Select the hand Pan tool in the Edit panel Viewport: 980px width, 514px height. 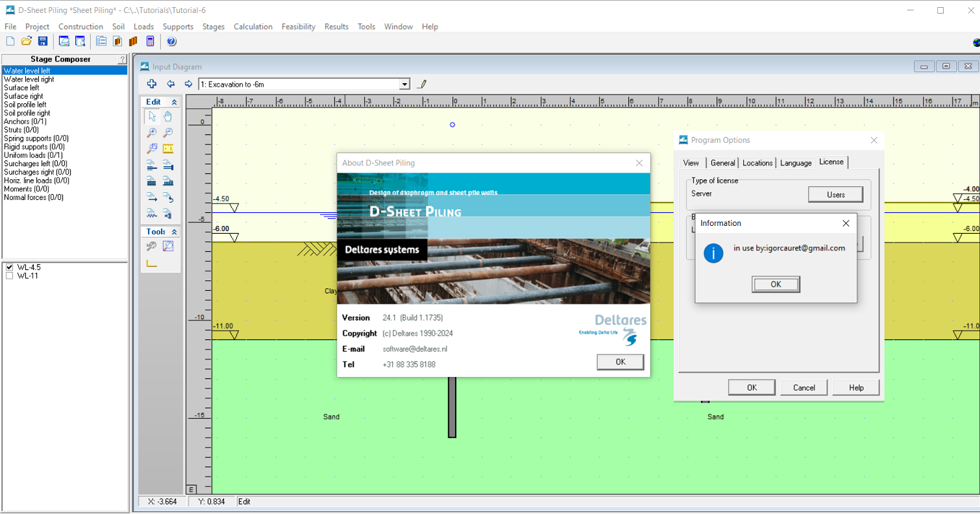click(167, 116)
